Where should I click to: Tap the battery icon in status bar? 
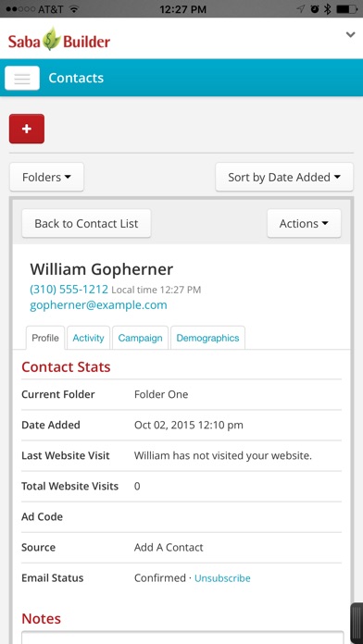pyautogui.click(x=346, y=9)
